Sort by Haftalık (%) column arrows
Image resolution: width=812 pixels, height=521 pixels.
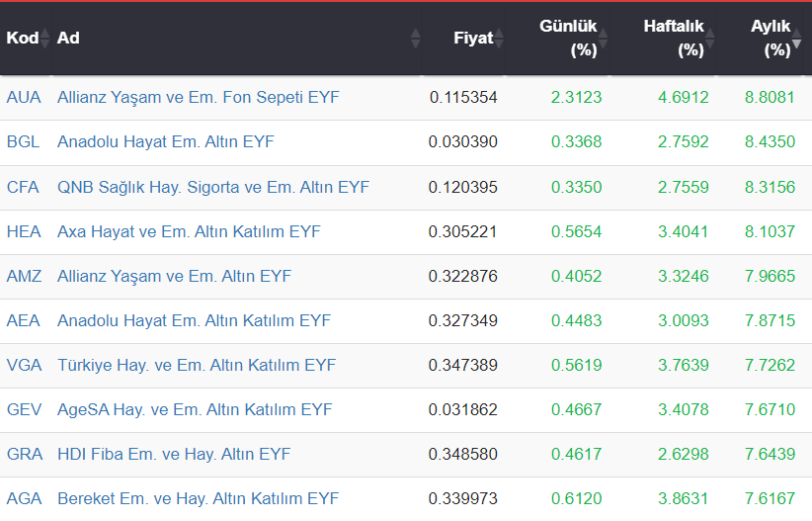[x=710, y=38]
